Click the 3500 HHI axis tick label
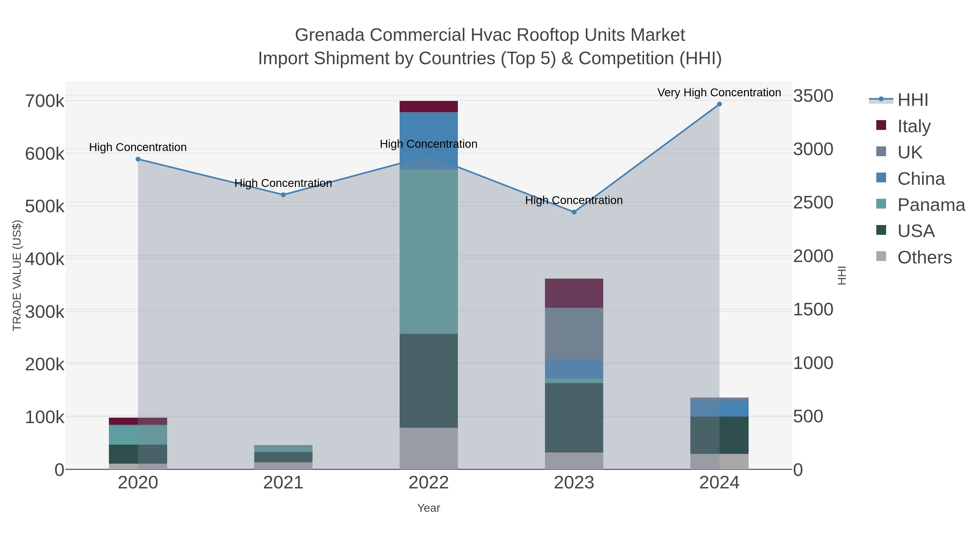Image resolution: width=980 pixels, height=551 pixels. pos(813,96)
